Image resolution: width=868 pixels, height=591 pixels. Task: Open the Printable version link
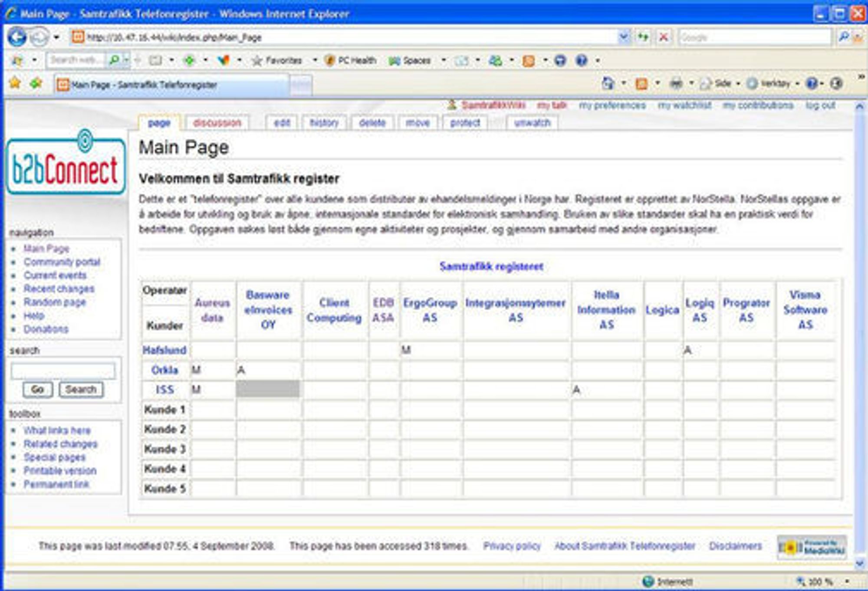60,471
